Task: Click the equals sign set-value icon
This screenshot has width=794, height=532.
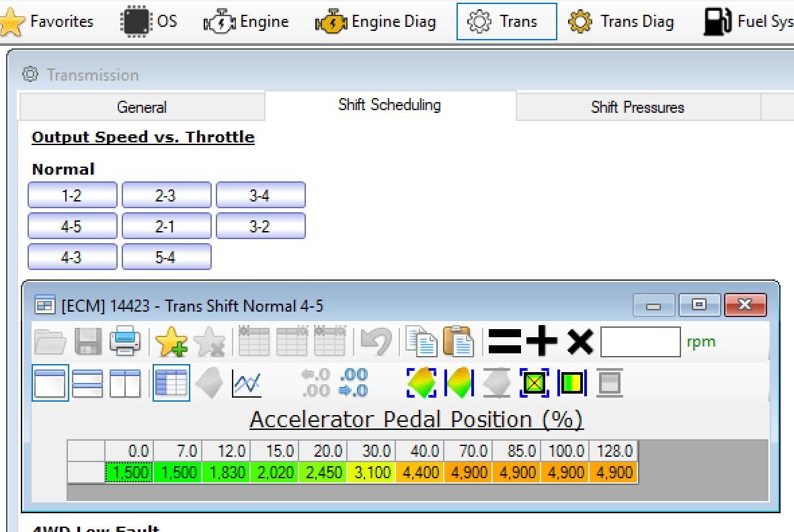Action: pyautogui.click(x=504, y=341)
